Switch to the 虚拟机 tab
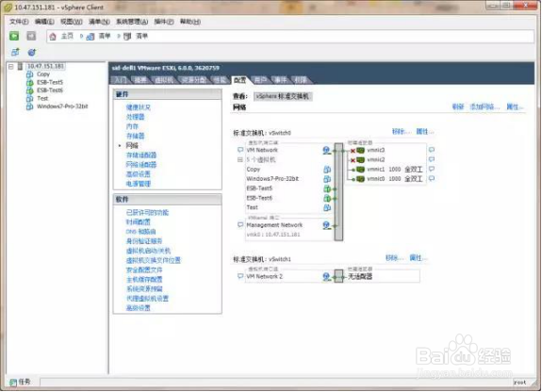The width and height of the screenshot is (542, 392). 164,80
